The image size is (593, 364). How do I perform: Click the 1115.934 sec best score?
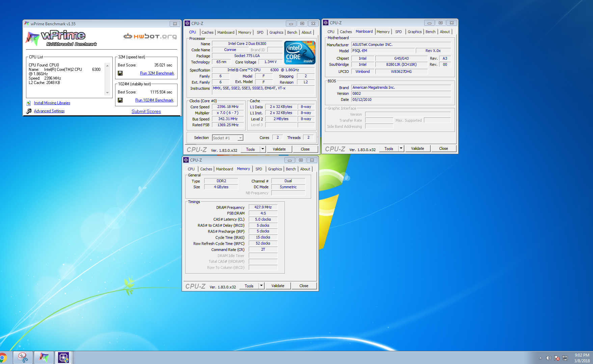coord(161,92)
